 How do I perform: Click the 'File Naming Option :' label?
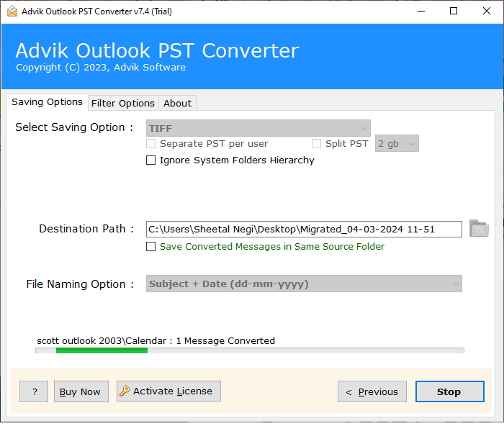pyautogui.click(x=80, y=284)
